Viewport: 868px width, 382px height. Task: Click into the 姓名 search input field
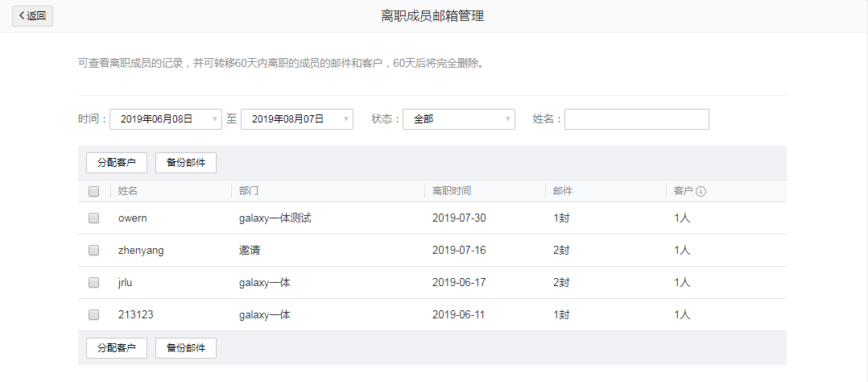click(636, 119)
